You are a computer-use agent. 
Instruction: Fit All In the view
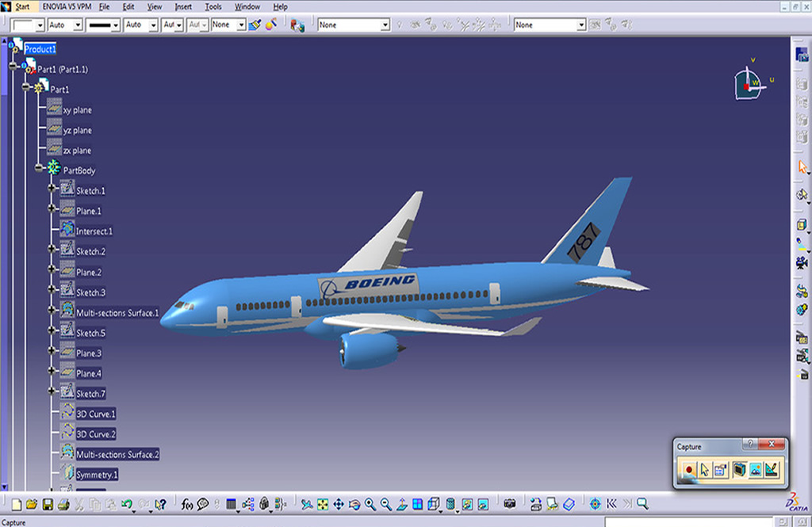(323, 504)
